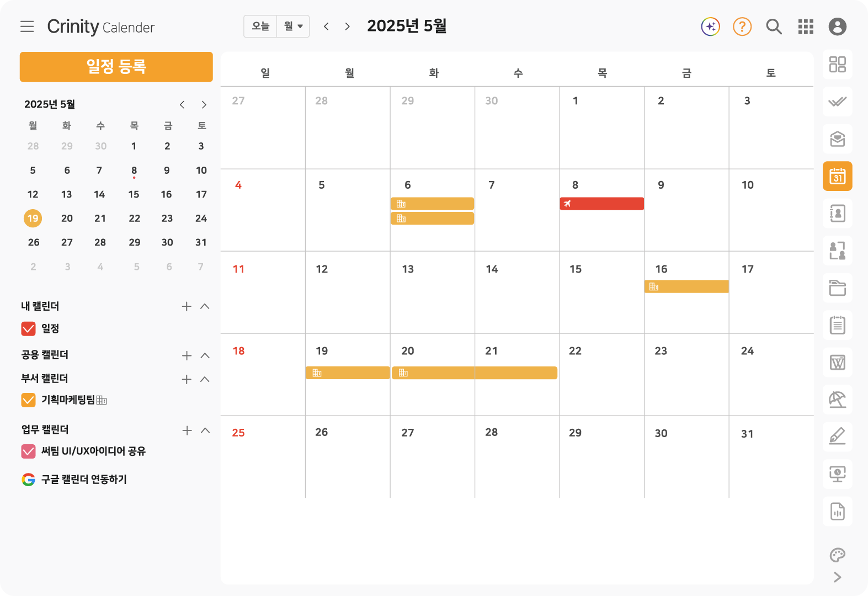Click the search magnifier icon
This screenshot has width=868, height=596.
774,26
